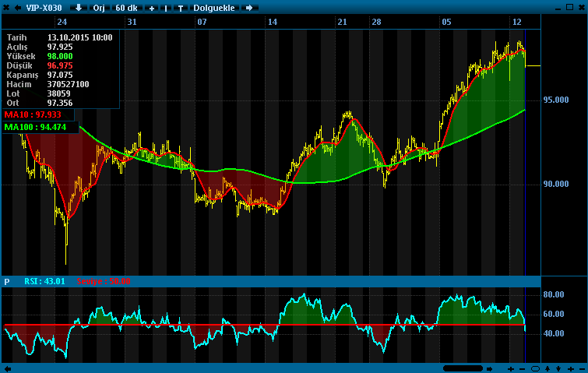Maximize the chart window
588x373 pixels.
pos(569,8)
